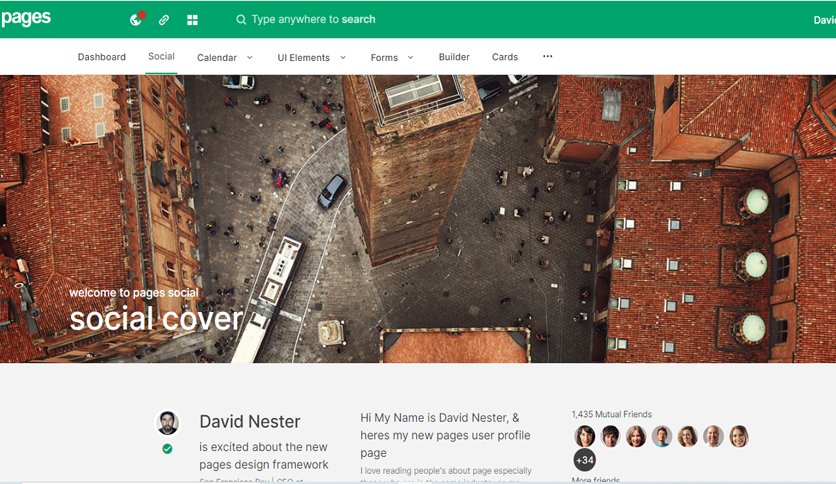Open the Forms menu item

(x=384, y=58)
